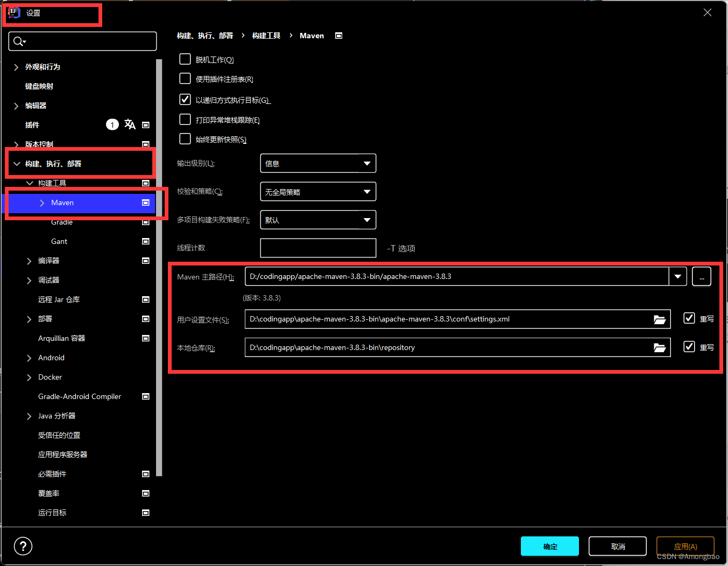This screenshot has width=728, height=566.
Task: Open the 输出级别 dropdown
Action: pyautogui.click(x=317, y=163)
